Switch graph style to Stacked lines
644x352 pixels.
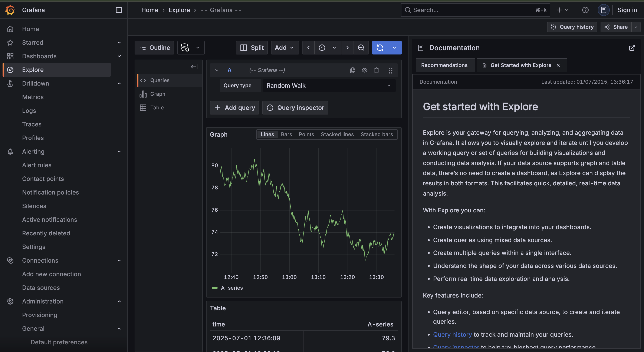coord(337,135)
